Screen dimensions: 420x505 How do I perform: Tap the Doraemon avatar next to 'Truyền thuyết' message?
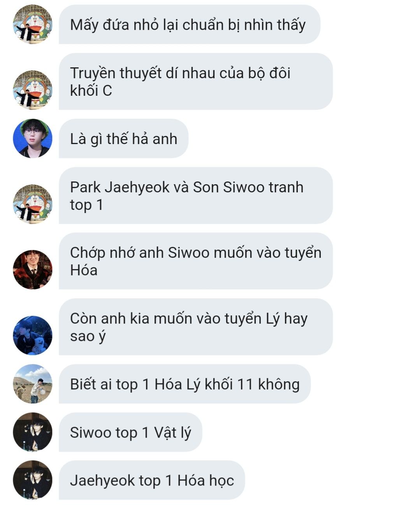coord(32,90)
